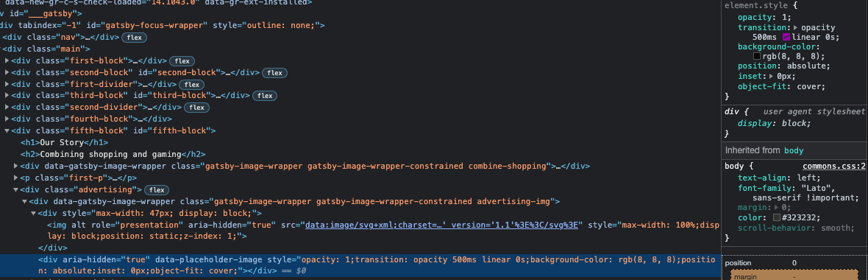Viewport: 868px width, 280px height.
Task: Open the #323232 color swatch
Action: pyautogui.click(x=777, y=217)
